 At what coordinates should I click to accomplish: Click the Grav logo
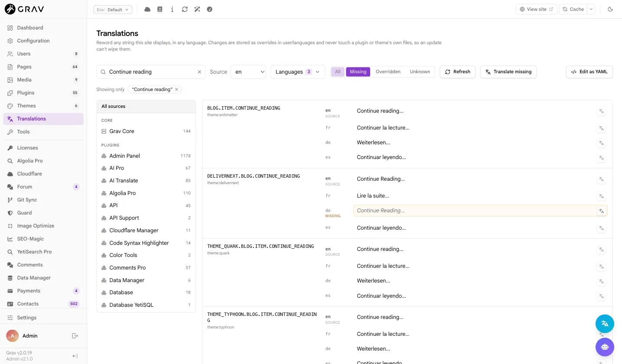click(x=24, y=9)
